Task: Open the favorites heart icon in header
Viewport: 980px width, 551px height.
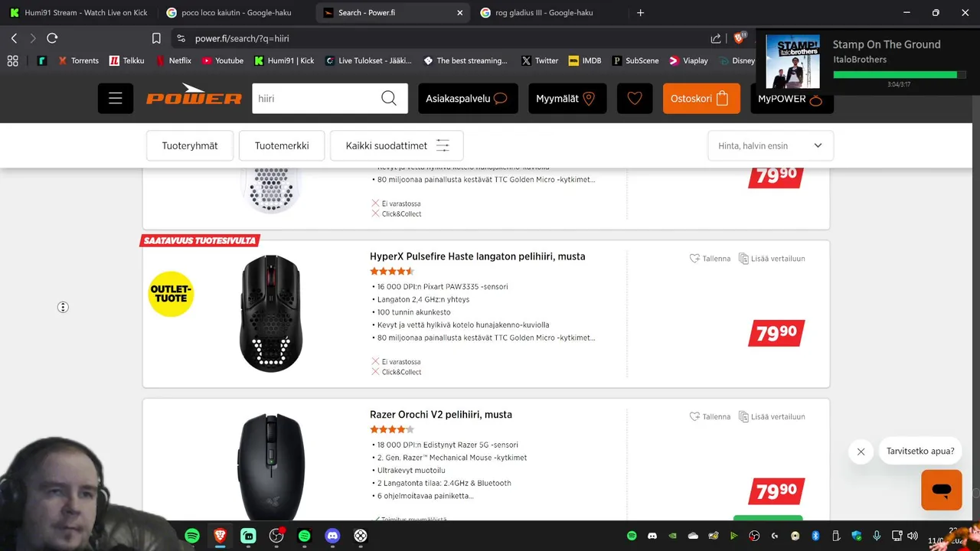Action: (635, 99)
